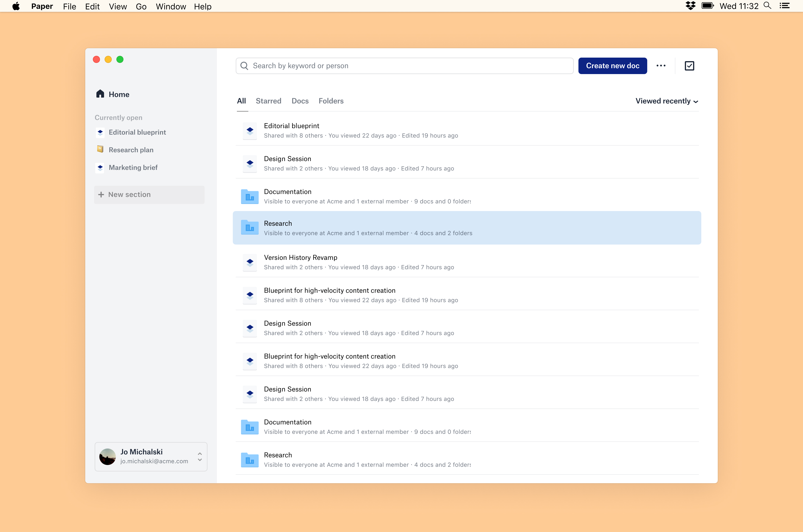Click the Home house icon in sidebar

(100, 94)
